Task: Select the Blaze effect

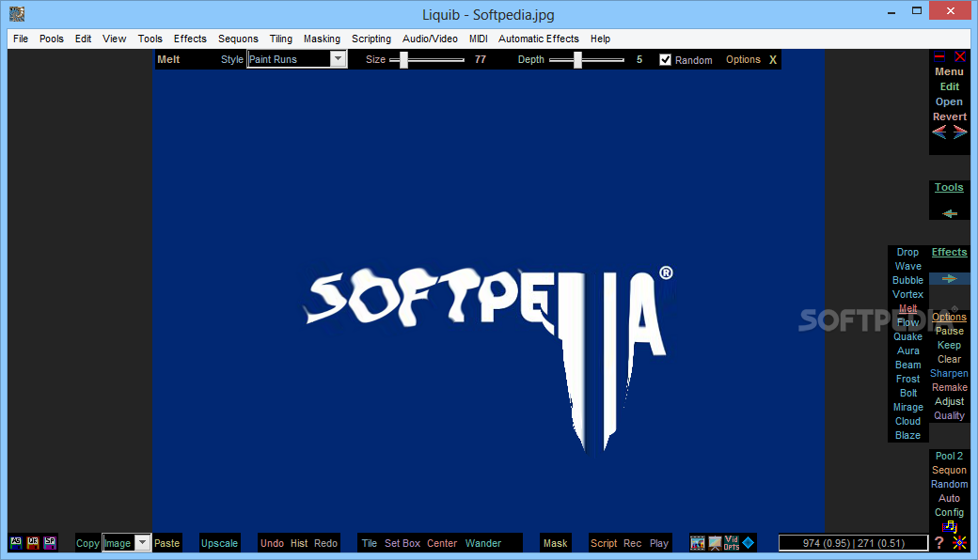Action: pyautogui.click(x=907, y=435)
